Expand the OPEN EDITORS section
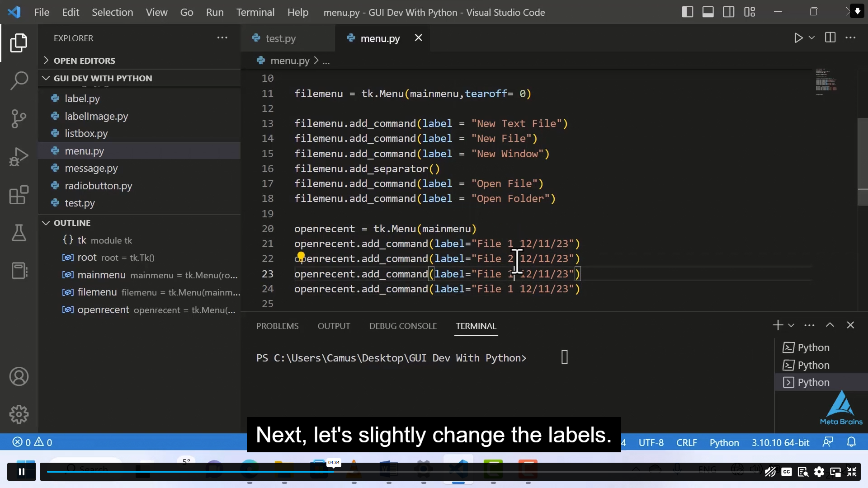Viewport: 868px width, 488px height. point(47,60)
